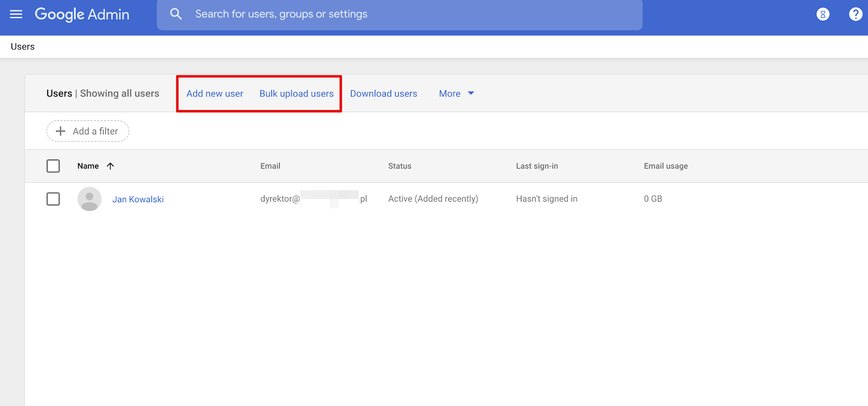Focus the search users, groups or settings field

(x=400, y=15)
